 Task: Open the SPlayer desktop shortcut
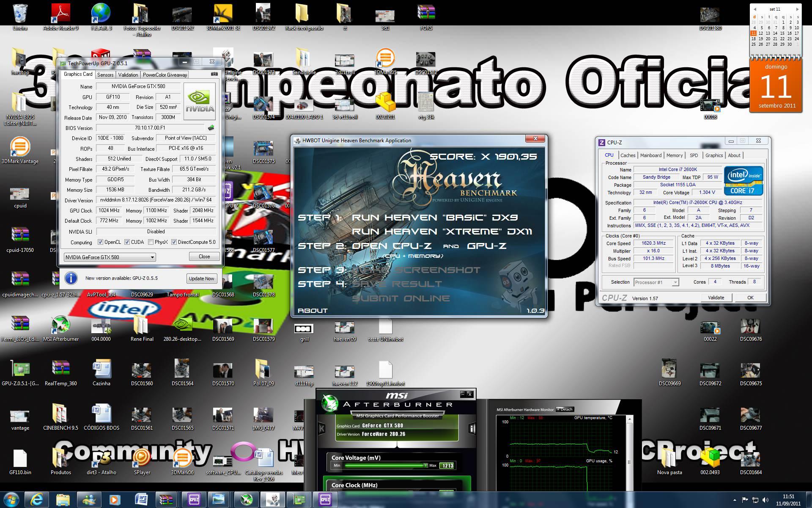[x=142, y=461]
